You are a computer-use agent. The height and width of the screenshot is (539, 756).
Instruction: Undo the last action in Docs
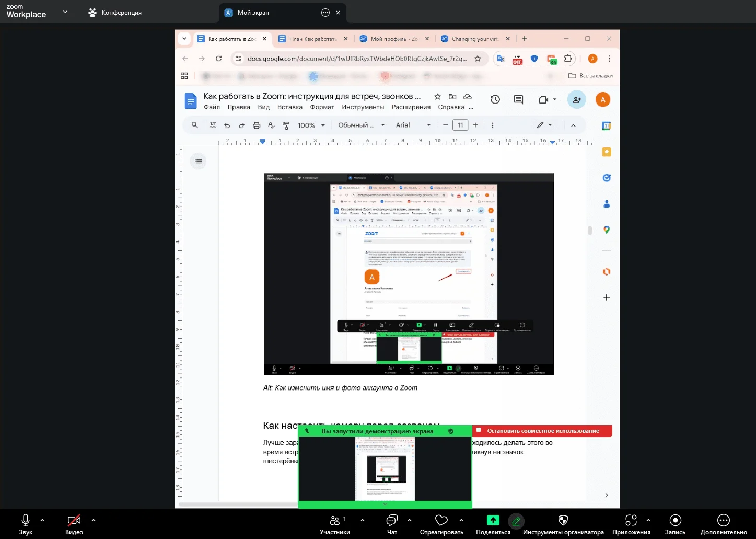(x=227, y=125)
